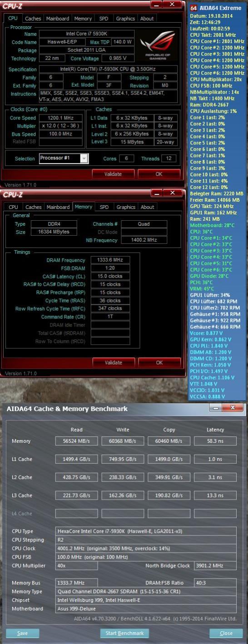Open About tab in top CPU-Z window
The width and height of the screenshot is (248, 644).
click(x=147, y=19)
